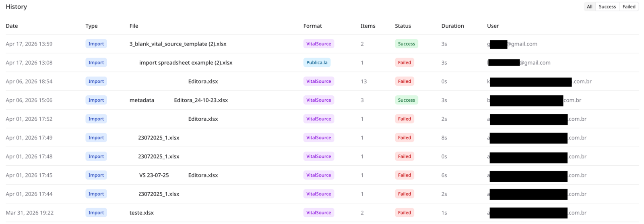Viewport: 644px width, 224px height.
Task: Click the Success badge on Apr 17 13:59 row
Action: (x=407, y=44)
